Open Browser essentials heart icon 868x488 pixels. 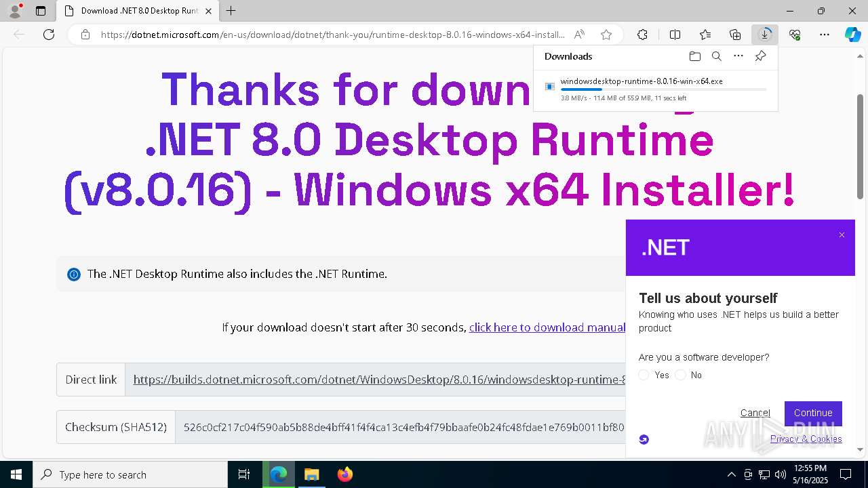pyautogui.click(x=795, y=35)
